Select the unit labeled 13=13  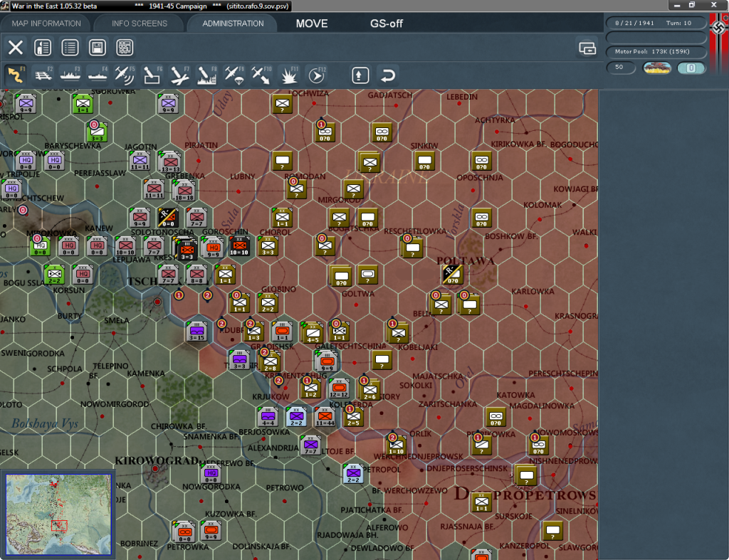(x=170, y=162)
